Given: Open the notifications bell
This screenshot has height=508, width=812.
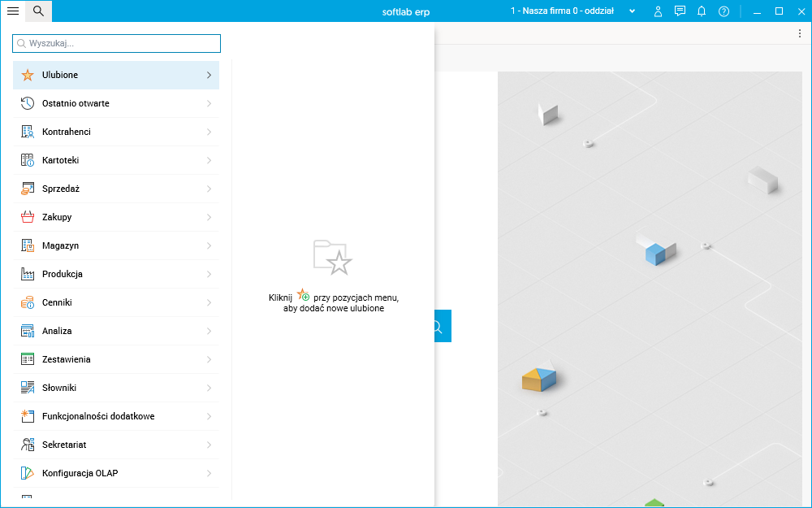Looking at the screenshot, I should [702, 11].
